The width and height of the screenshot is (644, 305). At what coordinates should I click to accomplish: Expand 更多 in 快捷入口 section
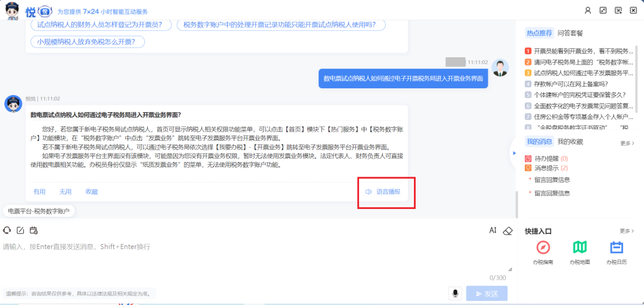627,231
